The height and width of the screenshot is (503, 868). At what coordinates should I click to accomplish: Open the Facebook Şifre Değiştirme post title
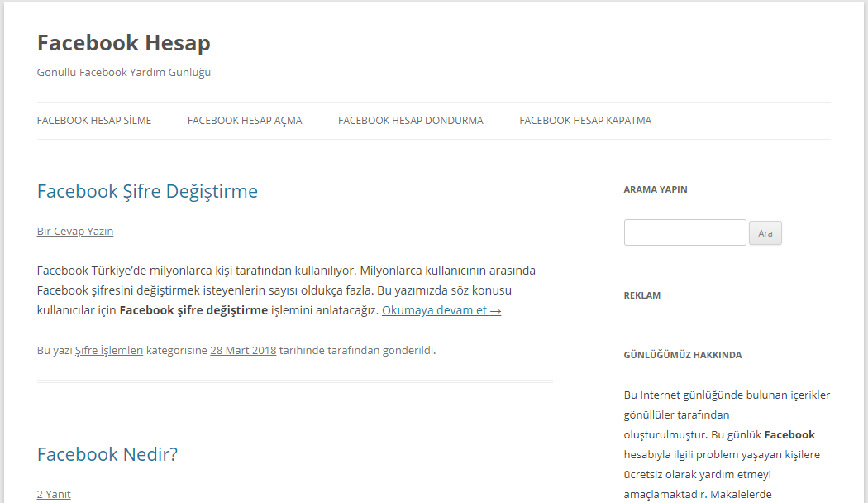pyautogui.click(x=147, y=191)
